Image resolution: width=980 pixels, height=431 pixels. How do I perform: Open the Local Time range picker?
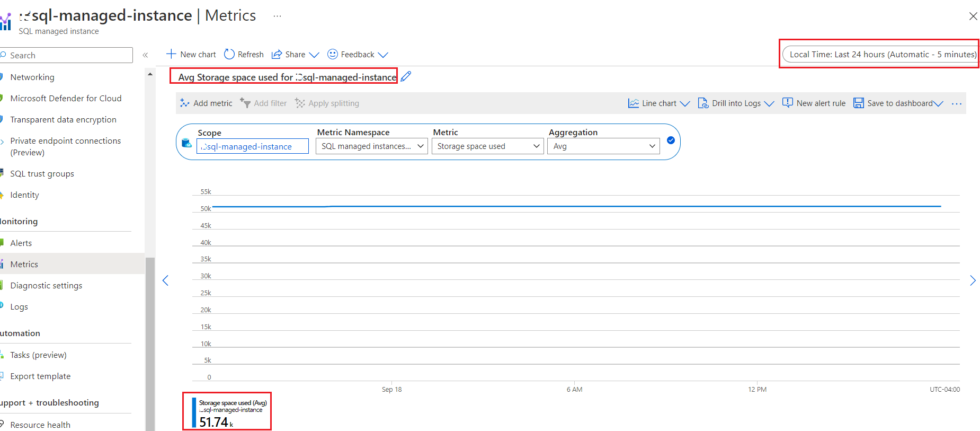pyautogui.click(x=880, y=54)
